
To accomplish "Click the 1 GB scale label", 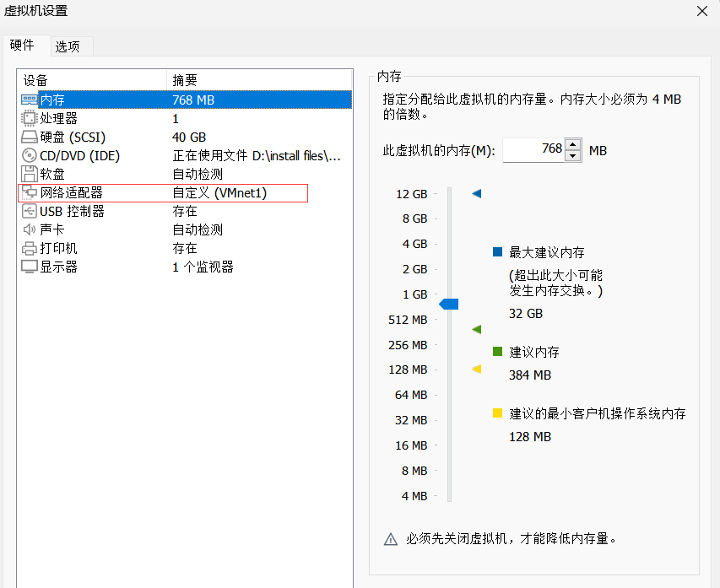I will 414,294.
